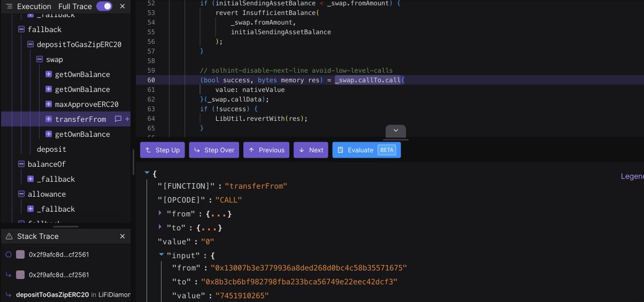Viewport: 644px width, 302px height.
Task: Open the depositToGasZipERC20 in LiFiDiamond stack entry
Action: (x=74, y=294)
